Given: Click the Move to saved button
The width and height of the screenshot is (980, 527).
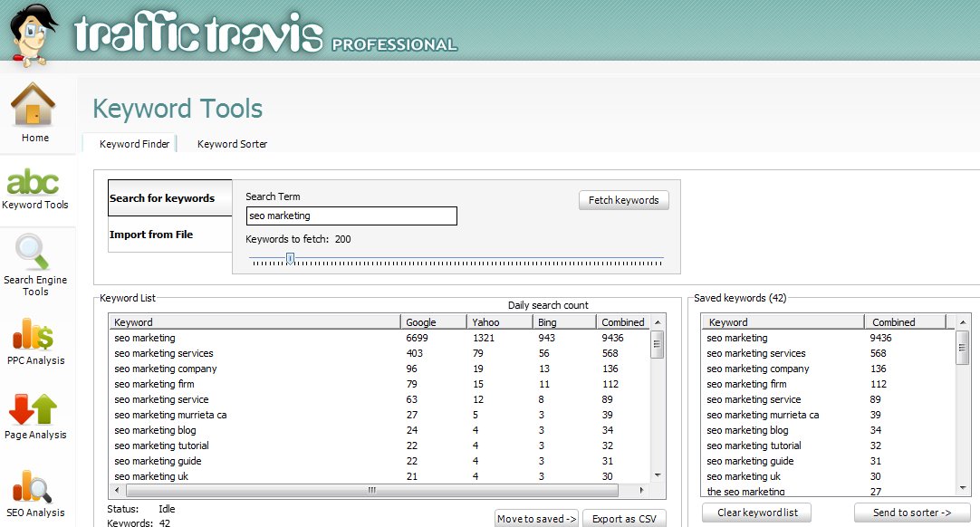Looking at the screenshot, I should click(x=536, y=519).
